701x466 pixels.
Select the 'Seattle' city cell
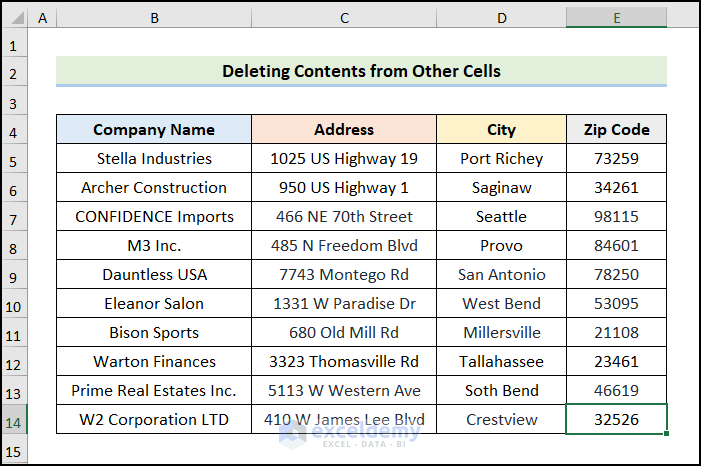pos(501,217)
